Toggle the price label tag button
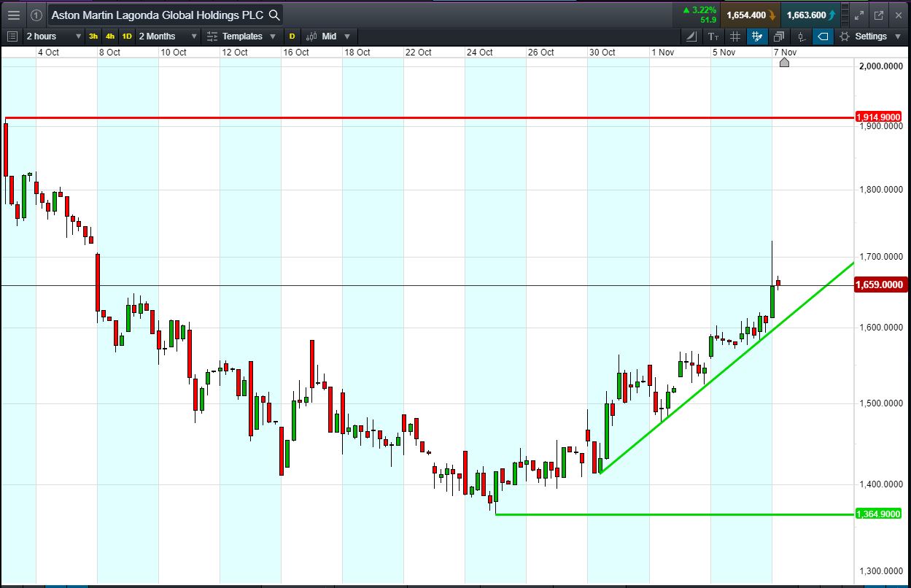911x588 pixels. coord(823,36)
